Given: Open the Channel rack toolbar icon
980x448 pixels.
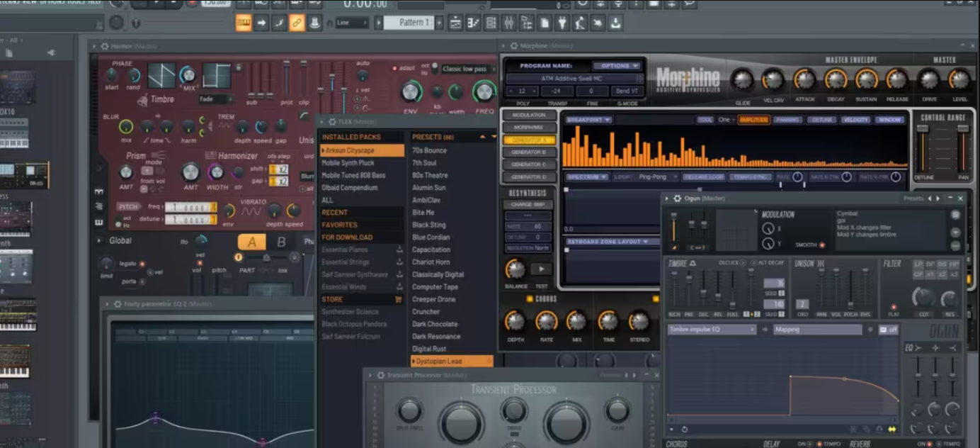Looking at the screenshot, I should click(x=491, y=23).
